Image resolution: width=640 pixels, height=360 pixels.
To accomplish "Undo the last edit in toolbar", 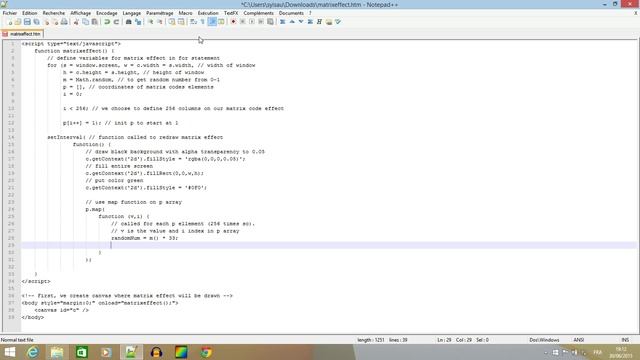I will click(107, 22).
